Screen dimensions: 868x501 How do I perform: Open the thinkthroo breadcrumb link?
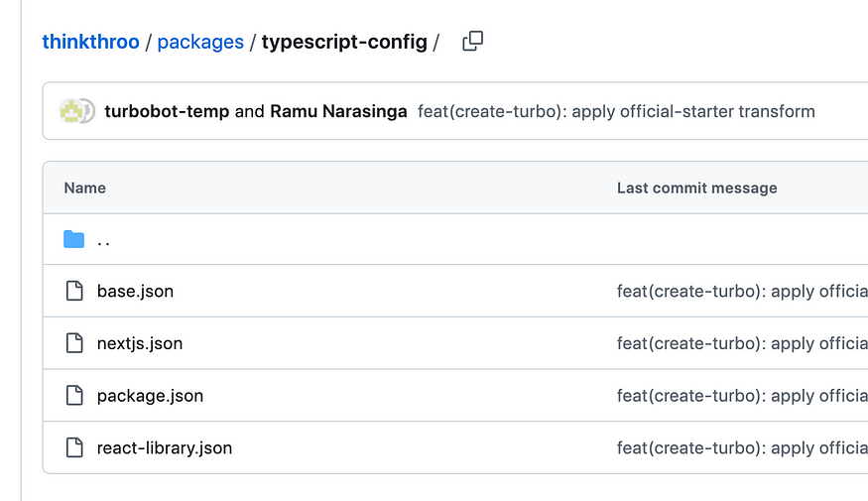(91, 42)
